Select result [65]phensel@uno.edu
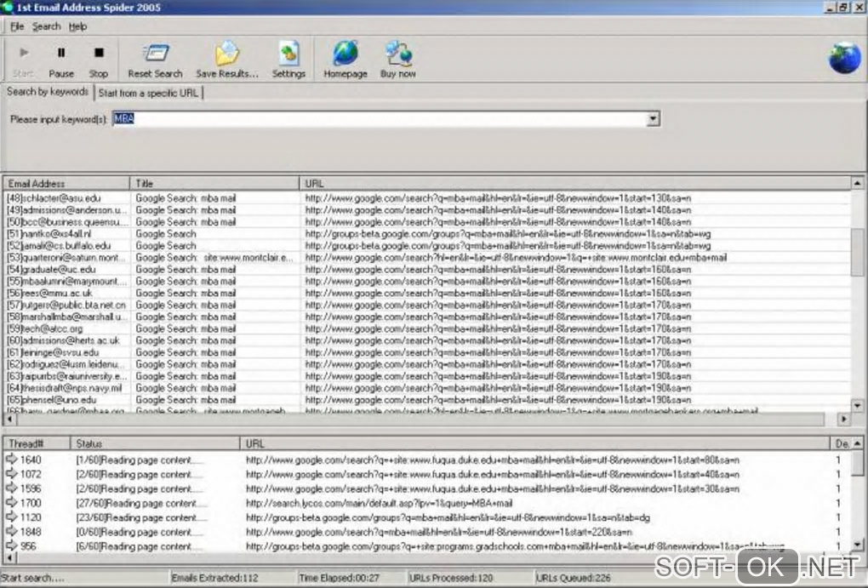The image size is (868, 588). (x=51, y=400)
